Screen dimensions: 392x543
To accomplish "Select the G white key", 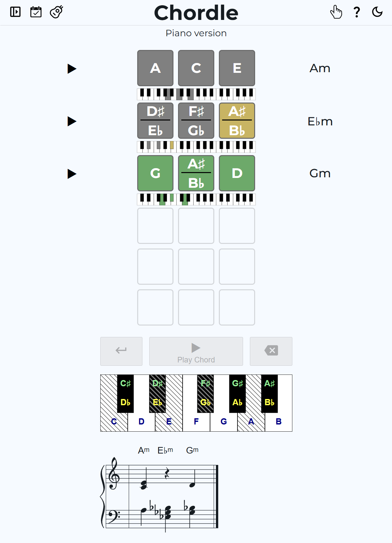I will (224, 421).
